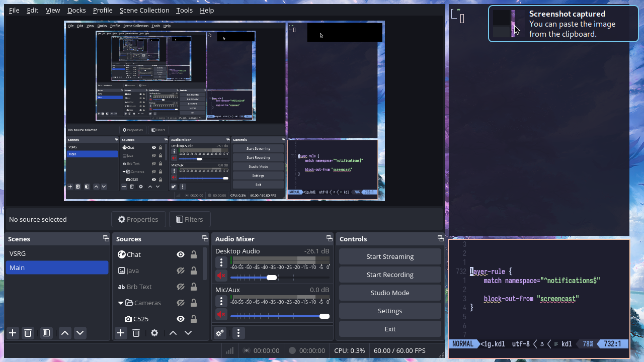The width and height of the screenshot is (644, 362).
Task: Delete selected source using trash icon
Action: 136,333
